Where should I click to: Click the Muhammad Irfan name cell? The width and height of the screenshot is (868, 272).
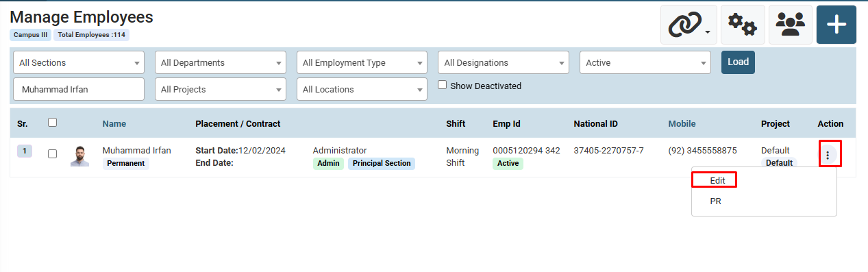pyautogui.click(x=137, y=150)
